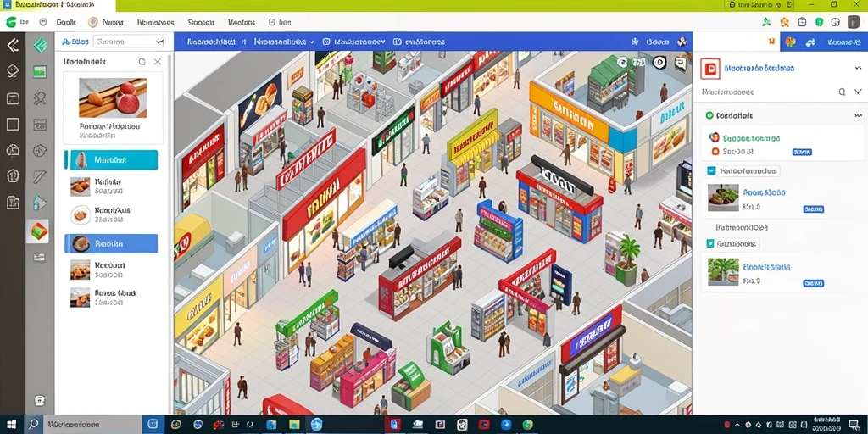This screenshot has width=868, height=434.
Task: Open the red square app icon in the right panel header
Action: tap(709, 68)
